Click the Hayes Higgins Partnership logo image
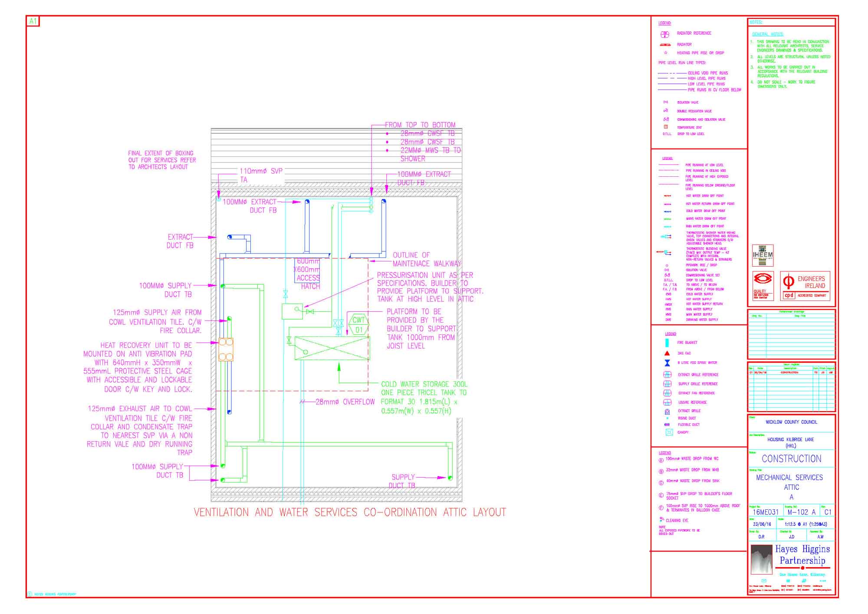868x614 pixels. tap(762, 559)
